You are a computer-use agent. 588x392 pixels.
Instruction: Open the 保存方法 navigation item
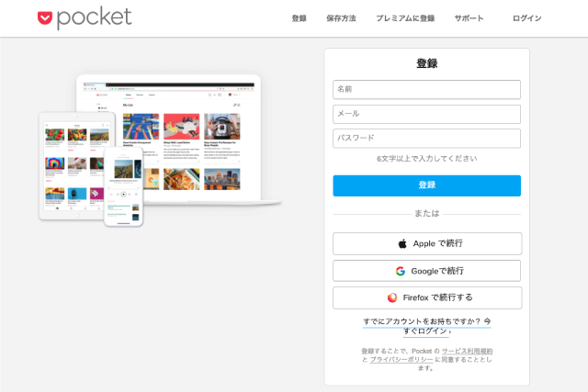pos(341,18)
